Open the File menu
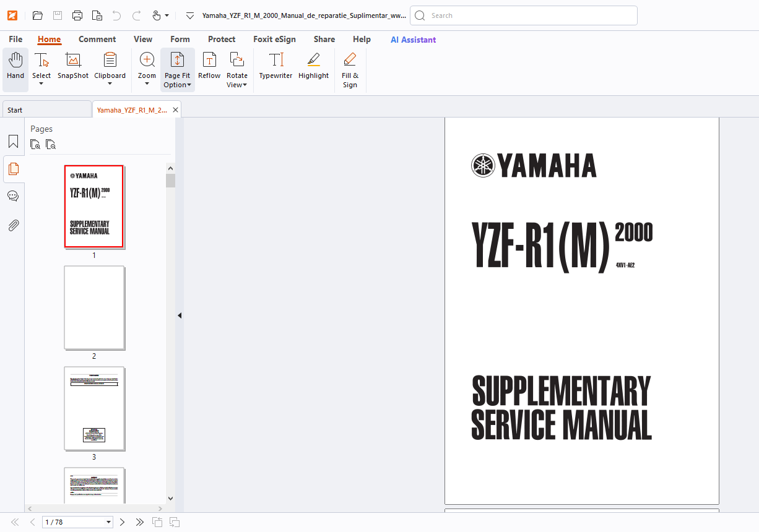 (15, 39)
